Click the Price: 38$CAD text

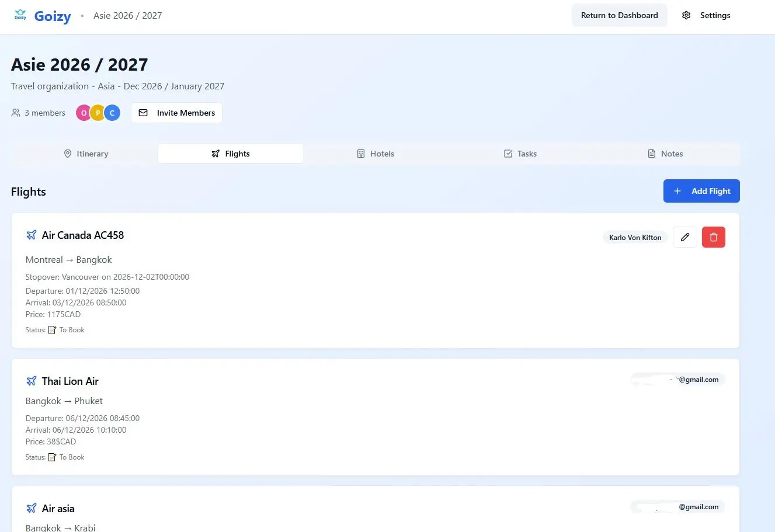click(x=51, y=441)
